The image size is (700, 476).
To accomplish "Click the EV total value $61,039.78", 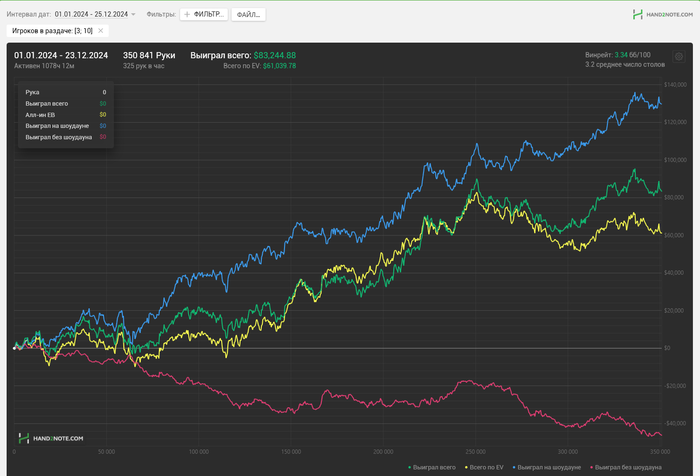I will pos(279,66).
